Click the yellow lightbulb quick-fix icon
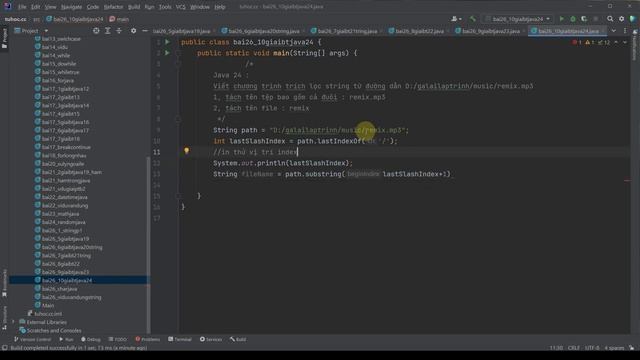This screenshot has height=360, width=640. tap(187, 151)
